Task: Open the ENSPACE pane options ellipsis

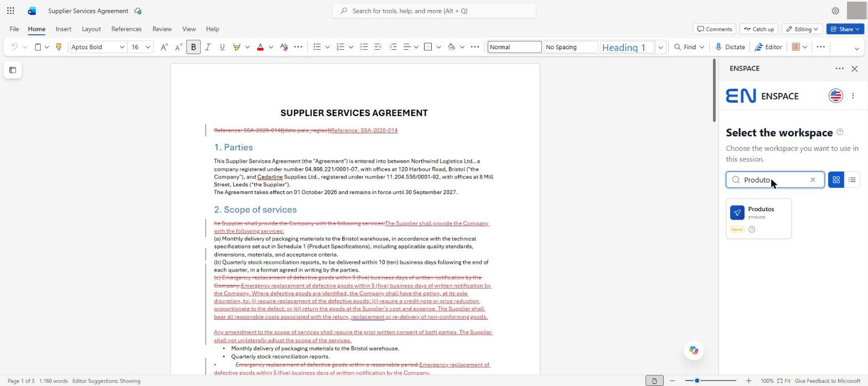Action: 840,69
